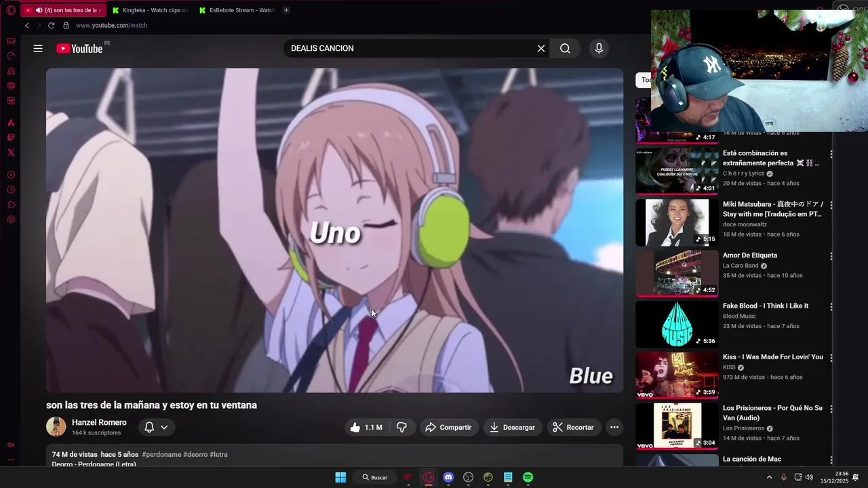Click the #deorro hashtag
868x488 pixels.
[x=195, y=454]
